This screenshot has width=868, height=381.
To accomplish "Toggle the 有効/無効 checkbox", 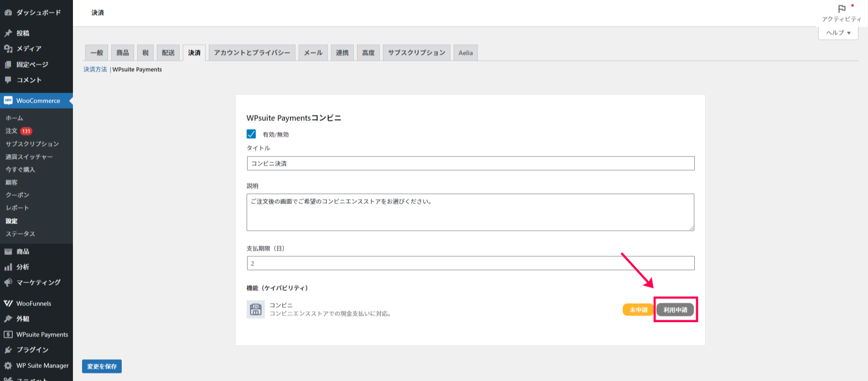I will 251,134.
